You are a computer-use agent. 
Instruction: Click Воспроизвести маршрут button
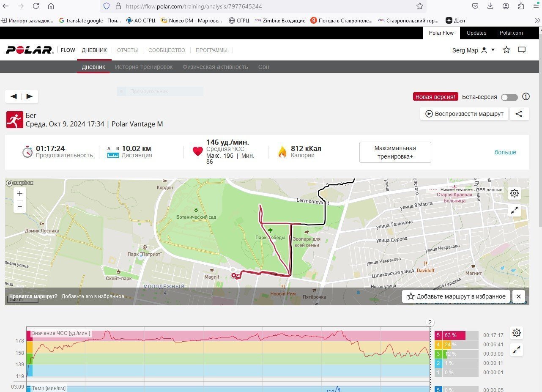pos(464,114)
